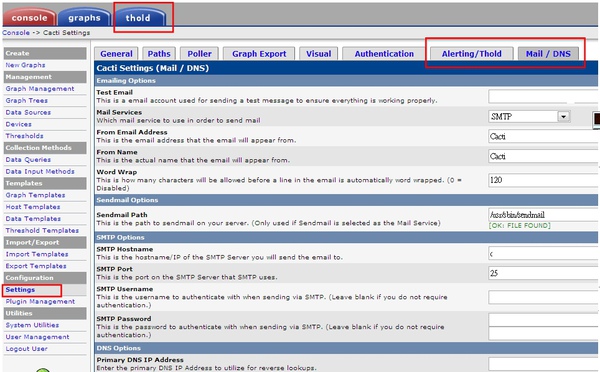Click the Test Email input field
Screen dimensions: 600x372
(x=544, y=96)
